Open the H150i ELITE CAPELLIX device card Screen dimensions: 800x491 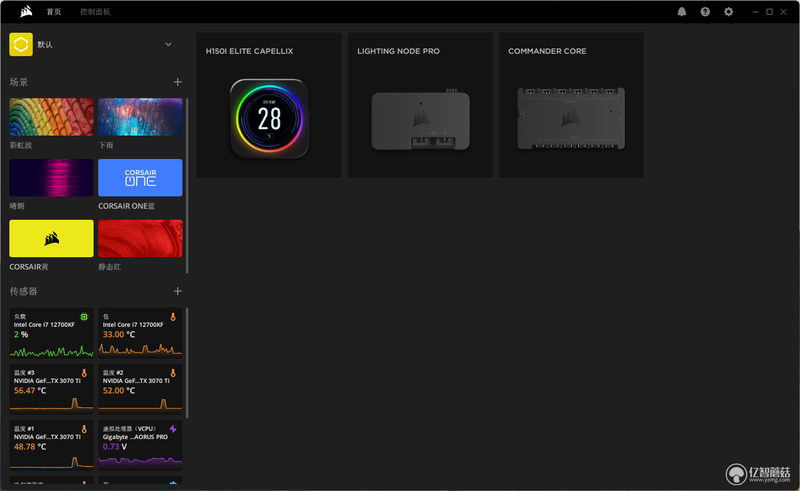pyautogui.click(x=269, y=105)
